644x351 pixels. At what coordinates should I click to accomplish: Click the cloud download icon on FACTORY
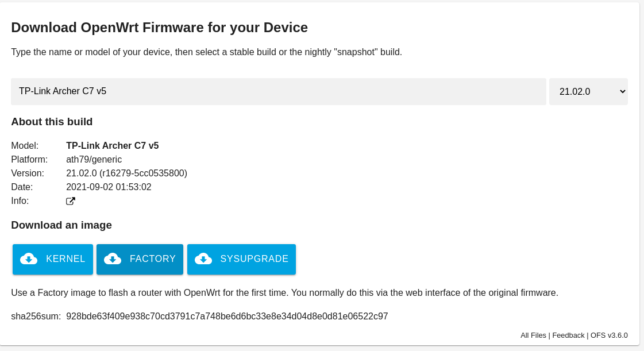tap(113, 259)
